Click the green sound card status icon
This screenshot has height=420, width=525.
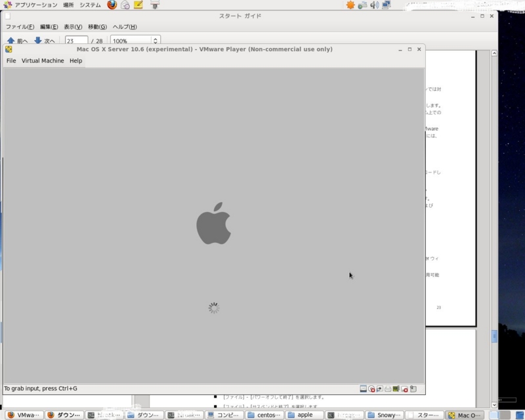point(396,389)
